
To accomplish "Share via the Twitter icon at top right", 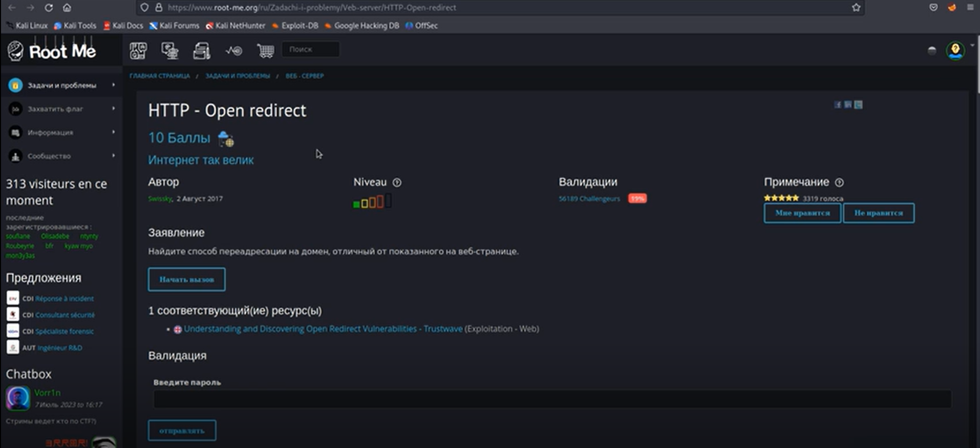I will pos(859,105).
